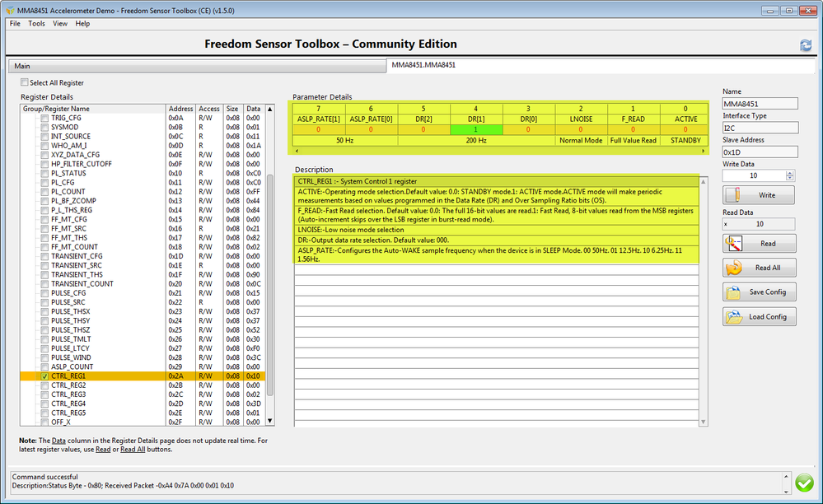Click the register list scrollbar thumb
This screenshot has width=823, height=504.
coord(270,285)
